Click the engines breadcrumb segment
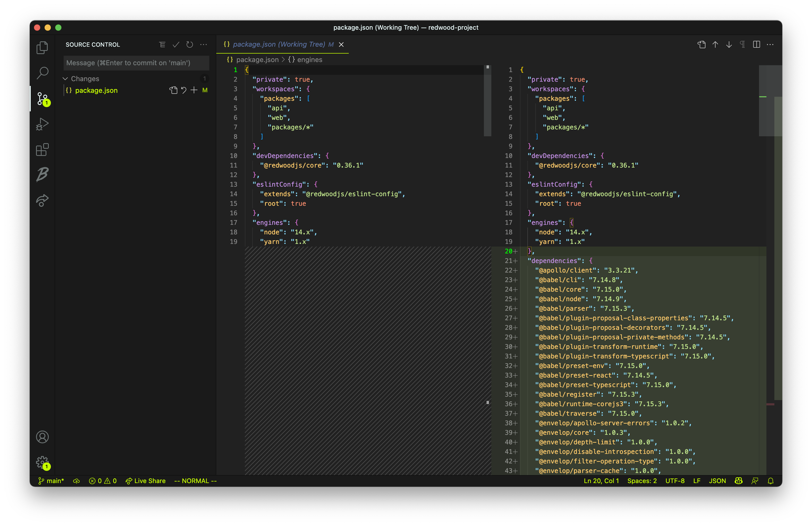 [x=310, y=60]
